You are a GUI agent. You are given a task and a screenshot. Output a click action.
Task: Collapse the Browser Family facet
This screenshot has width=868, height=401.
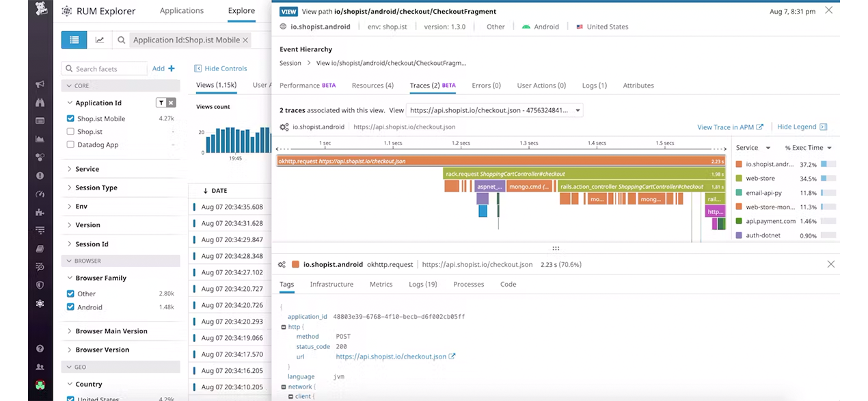point(70,278)
